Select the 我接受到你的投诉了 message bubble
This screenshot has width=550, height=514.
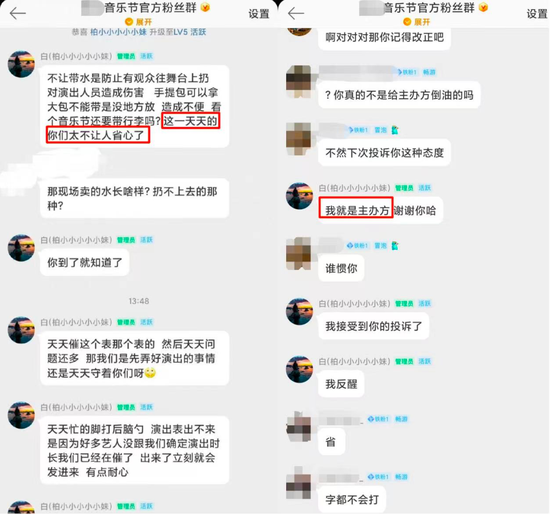pos(374,326)
